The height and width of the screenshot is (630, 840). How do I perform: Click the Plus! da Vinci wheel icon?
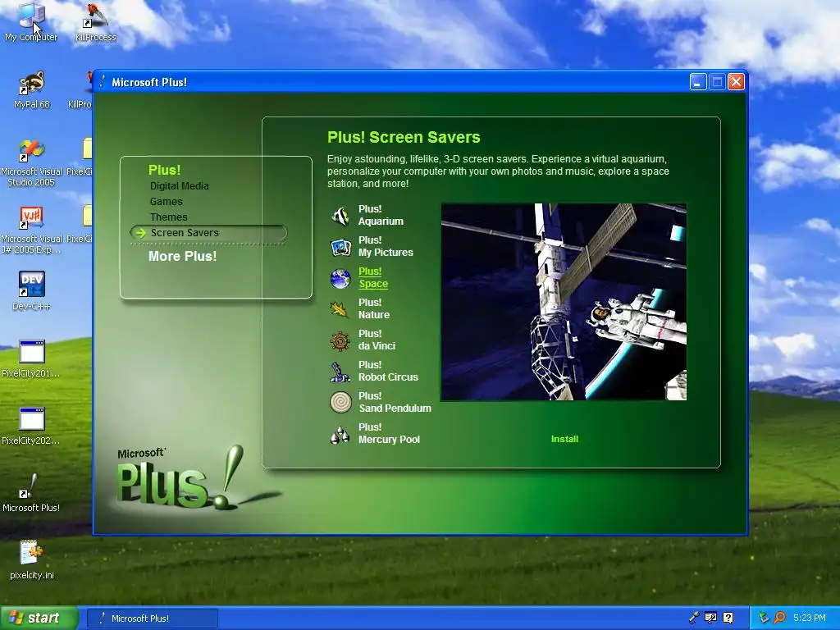click(x=340, y=340)
